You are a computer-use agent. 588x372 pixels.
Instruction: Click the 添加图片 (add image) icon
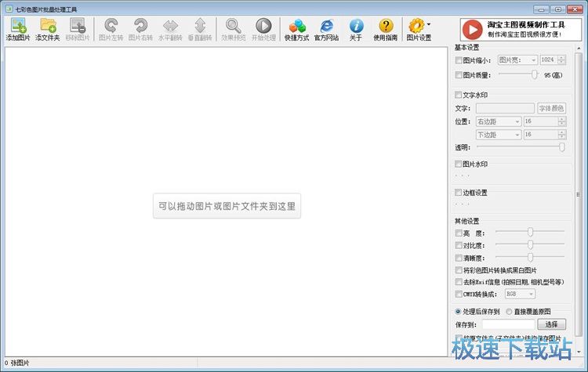17,30
